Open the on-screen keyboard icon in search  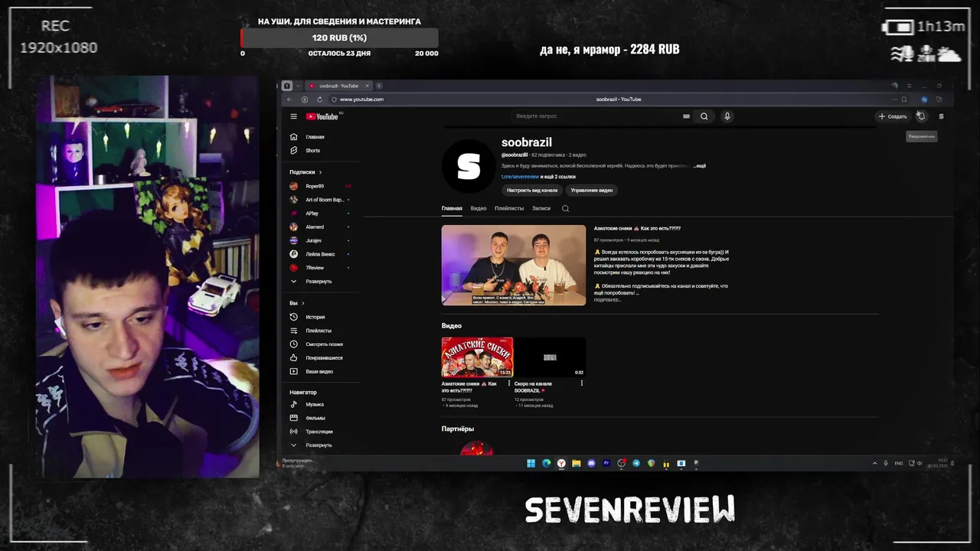pyautogui.click(x=686, y=116)
